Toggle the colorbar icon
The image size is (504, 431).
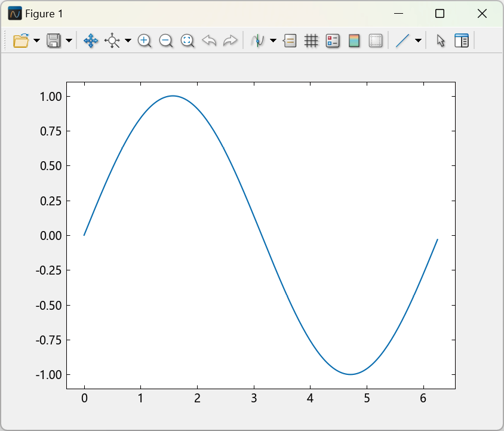(x=354, y=41)
